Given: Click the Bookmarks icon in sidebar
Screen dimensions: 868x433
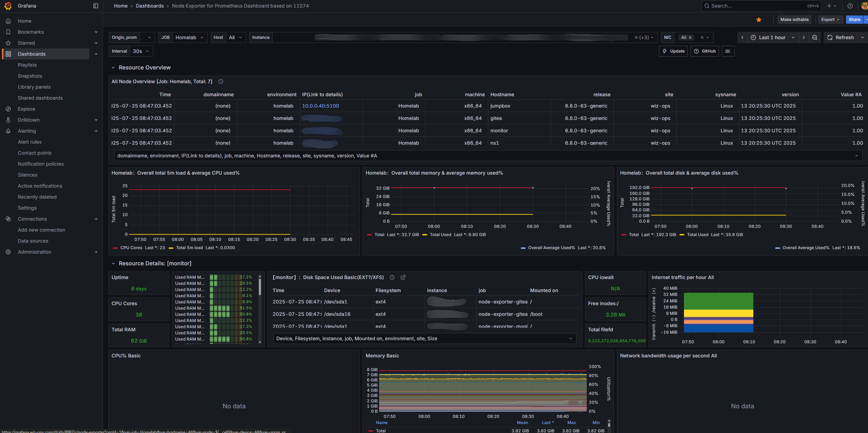Looking at the screenshot, I should [x=8, y=32].
